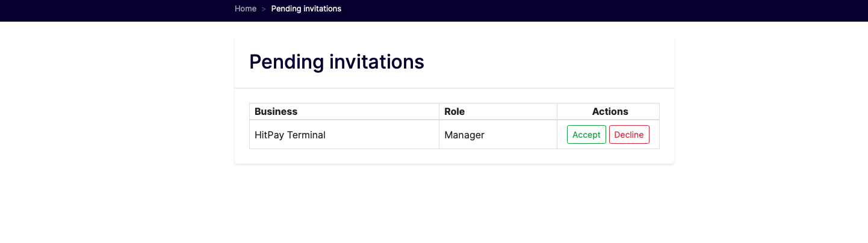Select the Pending invitations breadcrumb item

[x=306, y=8]
